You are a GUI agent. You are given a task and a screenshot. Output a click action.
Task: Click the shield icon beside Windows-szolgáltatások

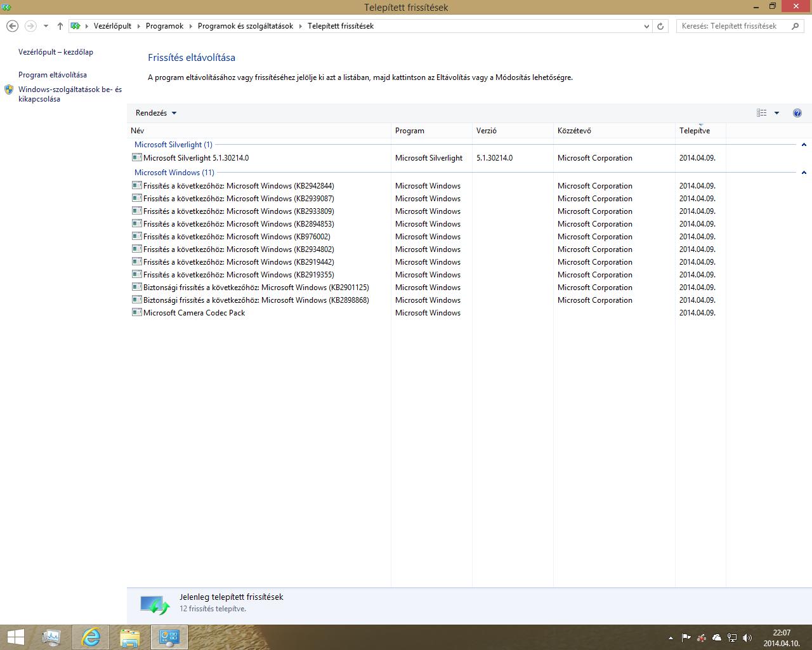9,90
